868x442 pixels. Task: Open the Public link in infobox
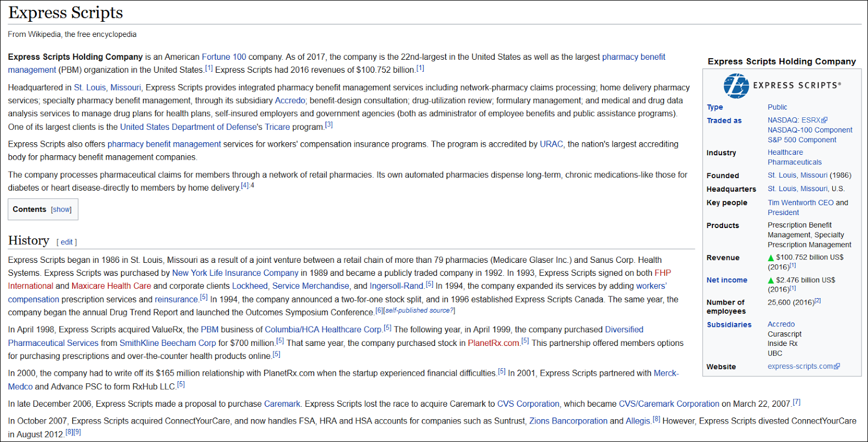(x=777, y=108)
